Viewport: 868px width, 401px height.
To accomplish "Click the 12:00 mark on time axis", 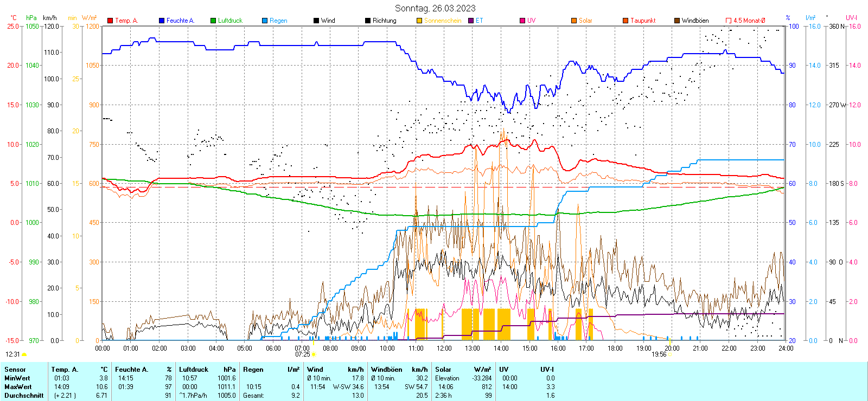I will click(x=444, y=348).
